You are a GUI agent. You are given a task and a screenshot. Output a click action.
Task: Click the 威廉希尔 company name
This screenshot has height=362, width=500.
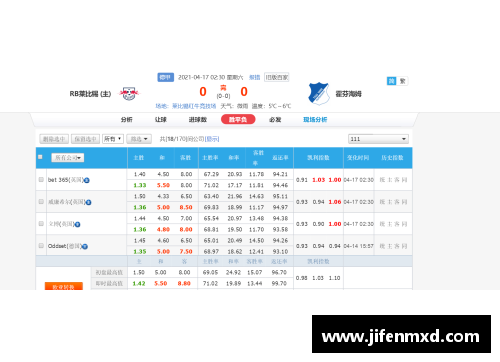pos(67,202)
